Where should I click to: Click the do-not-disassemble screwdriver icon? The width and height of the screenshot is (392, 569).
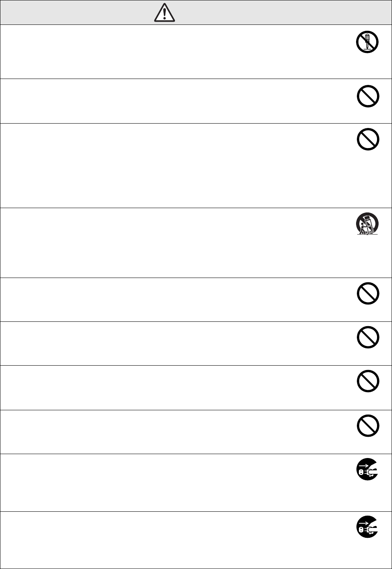pos(368,42)
